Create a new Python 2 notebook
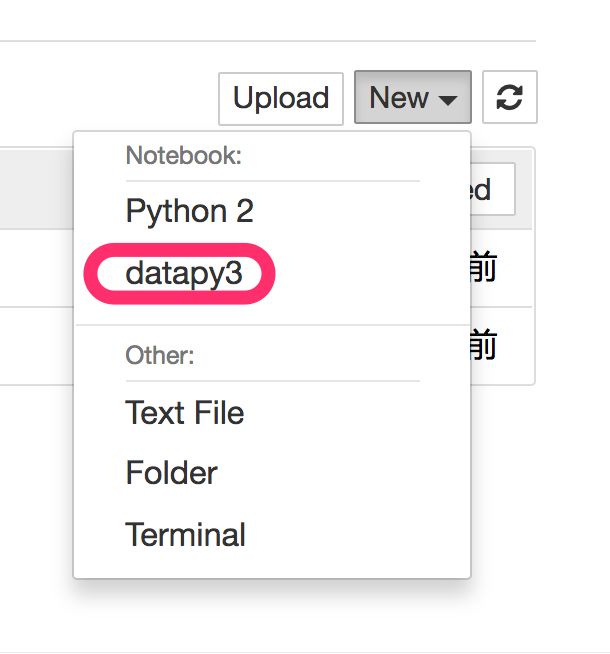This screenshot has height=654, width=610. pos(189,211)
